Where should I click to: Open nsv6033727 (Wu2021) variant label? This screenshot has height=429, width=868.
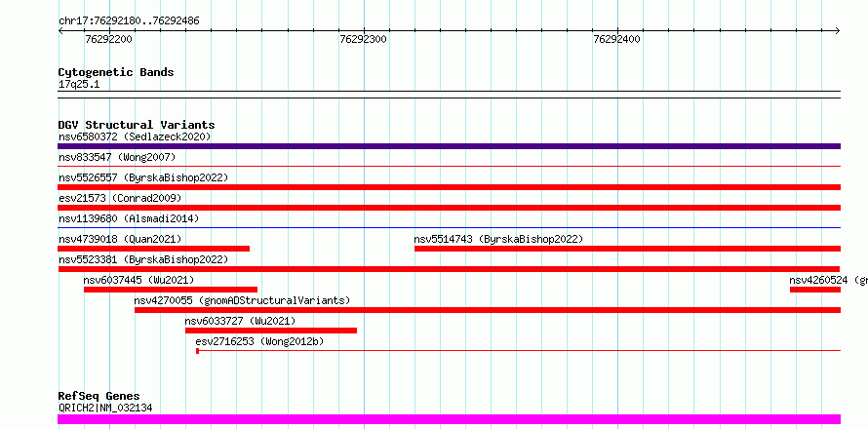click(240, 321)
